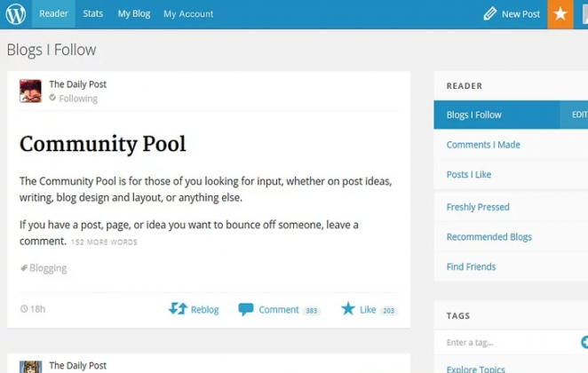The height and width of the screenshot is (373, 588).
Task: Open My Account menu
Action: pyautogui.click(x=188, y=14)
